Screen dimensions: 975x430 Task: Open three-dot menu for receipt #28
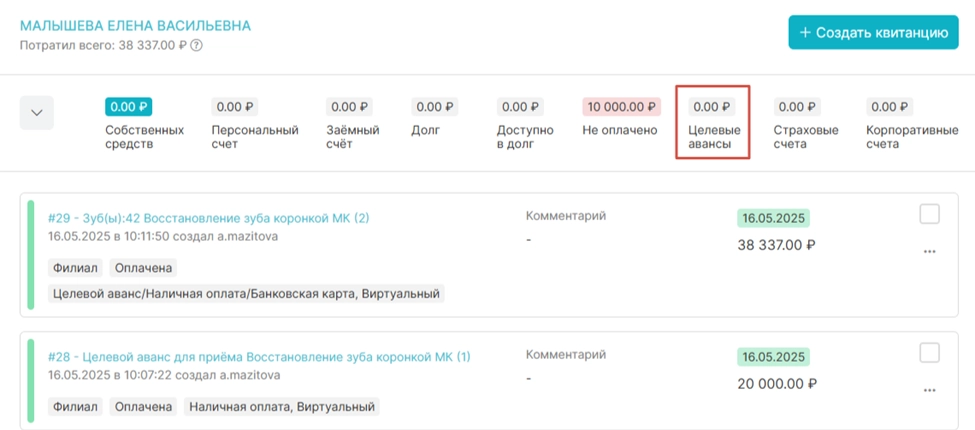(929, 390)
